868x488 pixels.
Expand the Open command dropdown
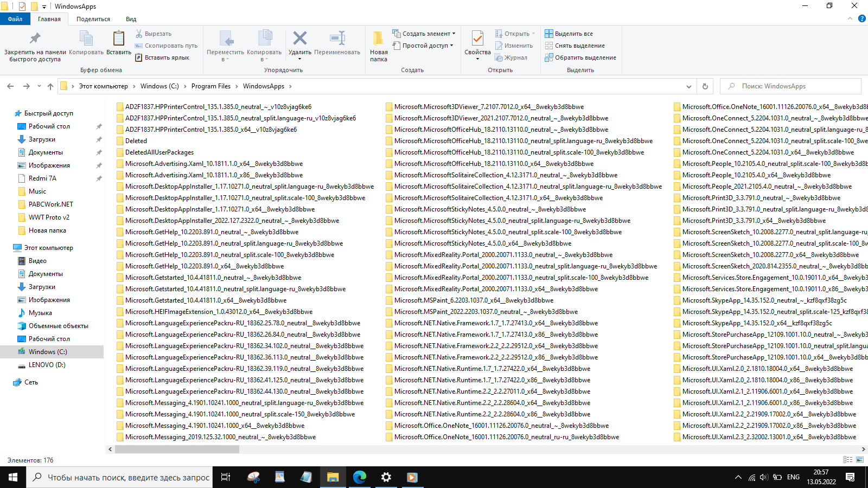533,34
